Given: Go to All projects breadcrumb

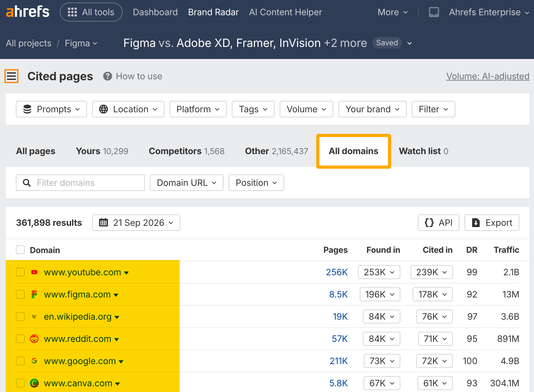Looking at the screenshot, I should pos(29,43).
